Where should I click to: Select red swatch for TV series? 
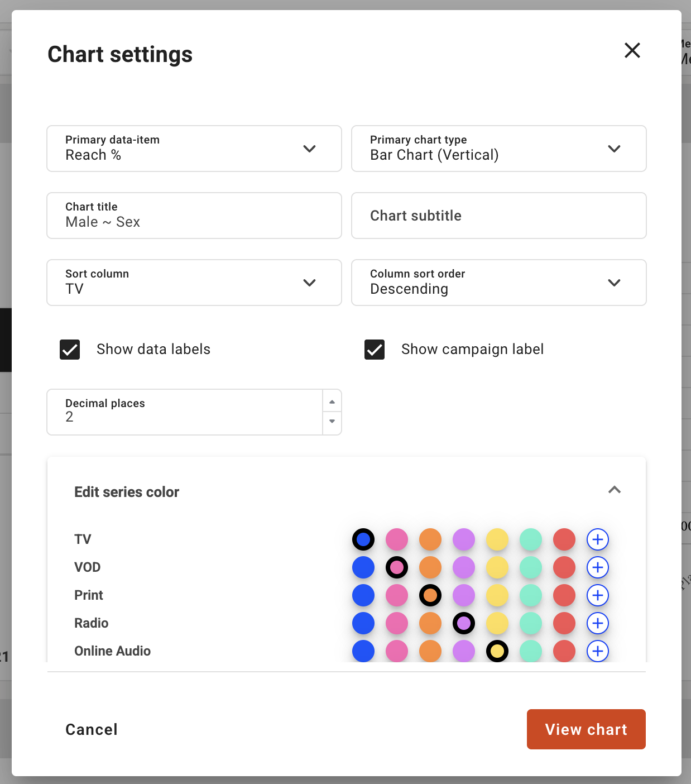click(564, 539)
